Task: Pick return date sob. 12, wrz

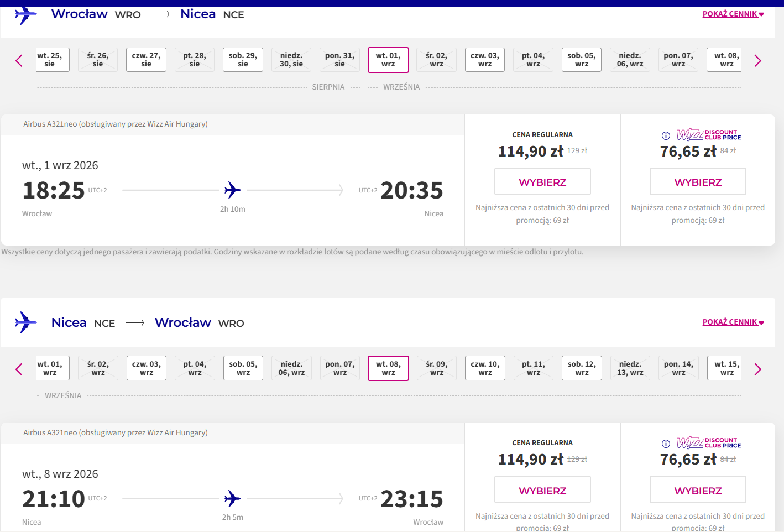Action: click(x=582, y=368)
